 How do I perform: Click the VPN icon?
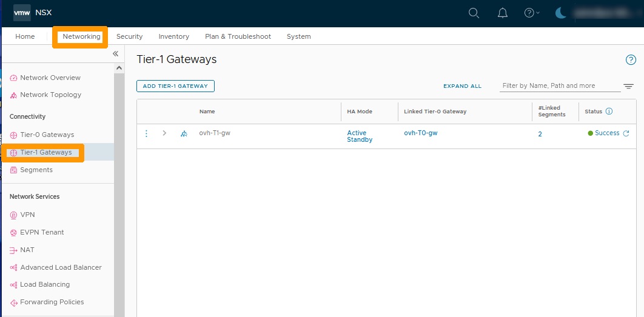(x=13, y=215)
